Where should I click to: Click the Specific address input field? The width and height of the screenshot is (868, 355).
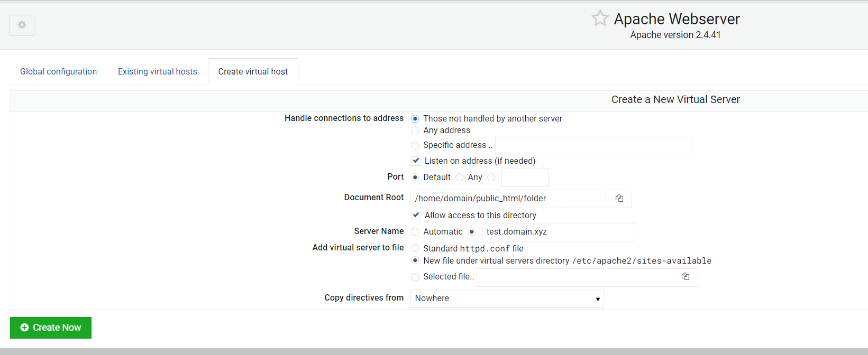593,146
